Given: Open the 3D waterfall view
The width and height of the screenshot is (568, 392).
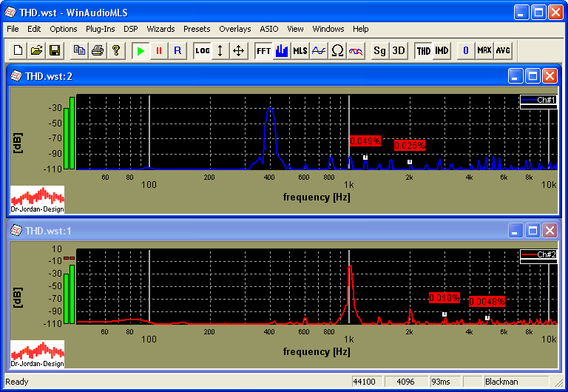Looking at the screenshot, I should click(399, 50).
